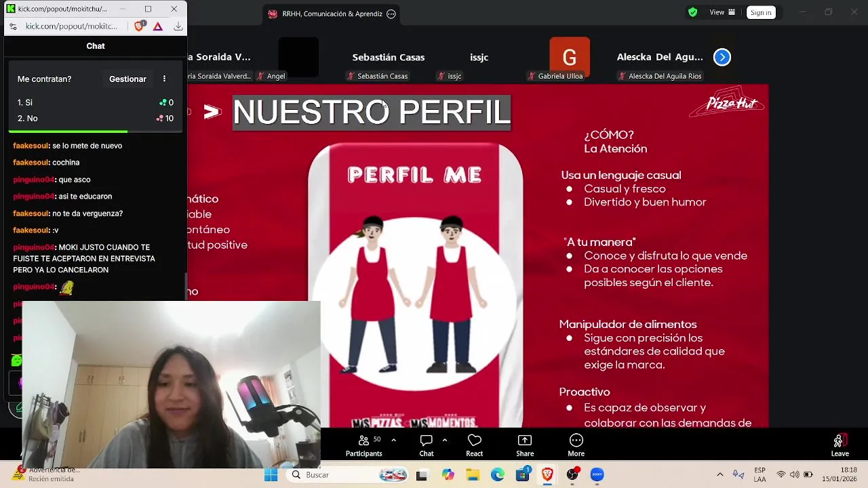Image resolution: width=868 pixels, height=488 pixels.
Task: Launch Copilot from the taskbar
Action: (x=448, y=474)
